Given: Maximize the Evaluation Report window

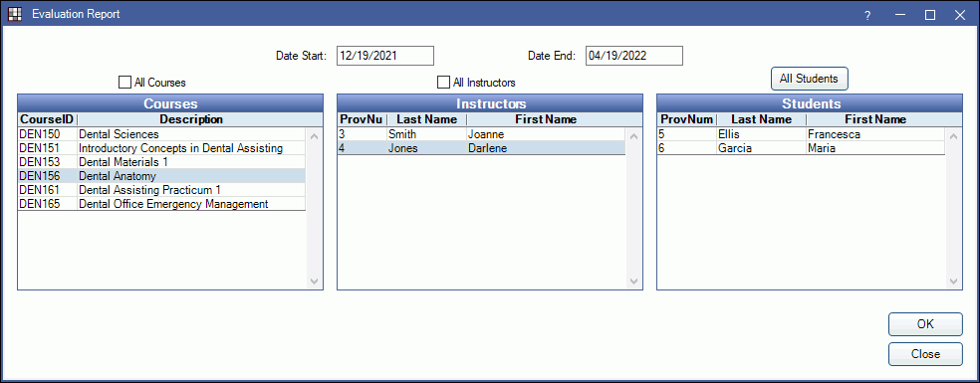Looking at the screenshot, I should [x=930, y=15].
